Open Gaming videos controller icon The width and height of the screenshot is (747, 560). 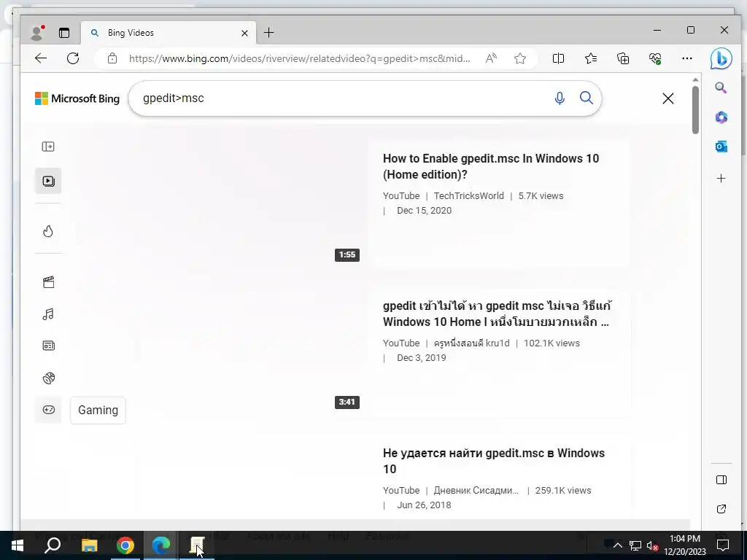[x=48, y=410]
